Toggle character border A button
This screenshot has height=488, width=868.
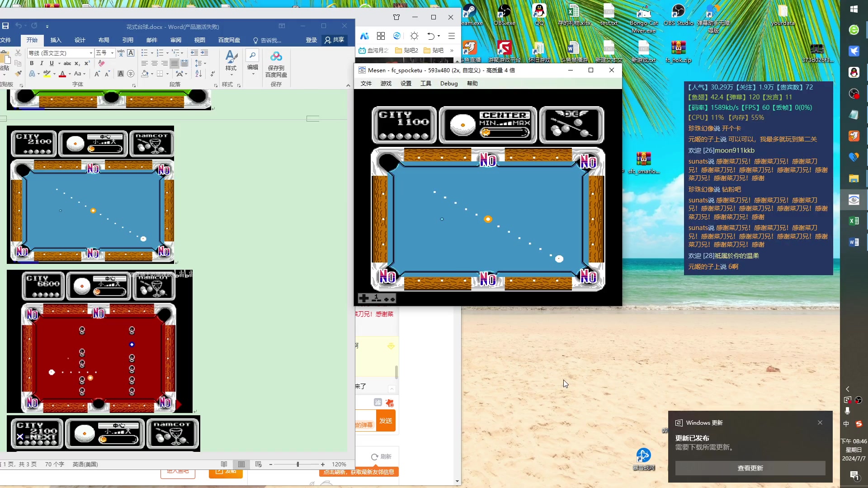point(131,53)
